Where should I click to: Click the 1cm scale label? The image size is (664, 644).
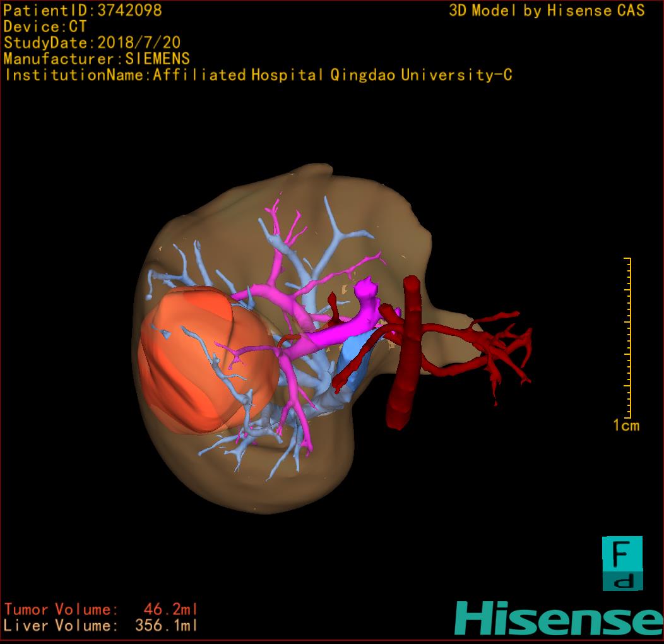point(626,425)
